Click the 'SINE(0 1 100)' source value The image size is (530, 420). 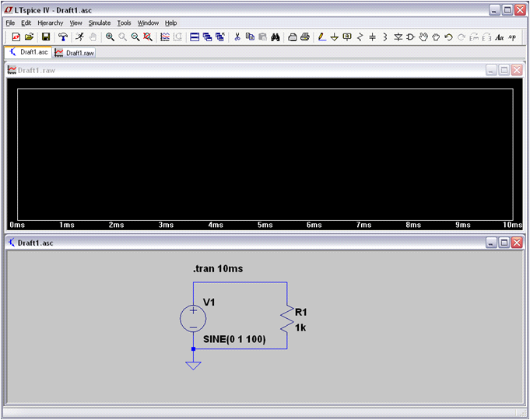234,339
